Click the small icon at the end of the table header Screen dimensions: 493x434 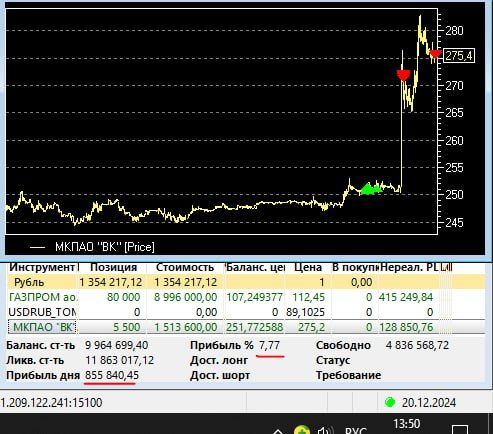tap(446, 267)
